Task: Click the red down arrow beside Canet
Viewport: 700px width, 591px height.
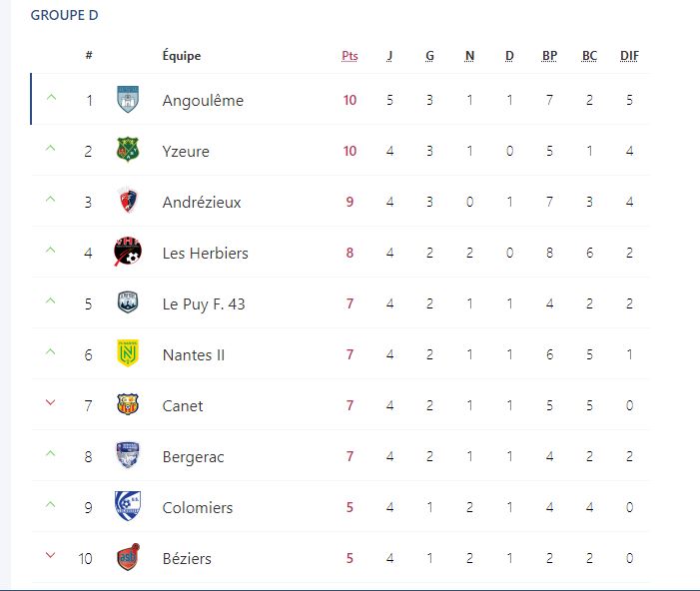Action: click(51, 402)
